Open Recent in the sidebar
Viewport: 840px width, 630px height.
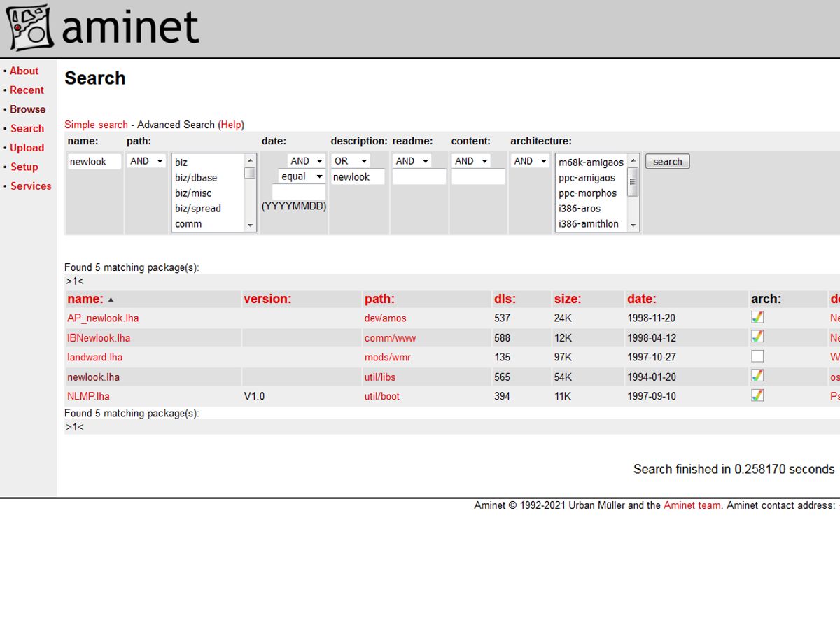tap(27, 90)
